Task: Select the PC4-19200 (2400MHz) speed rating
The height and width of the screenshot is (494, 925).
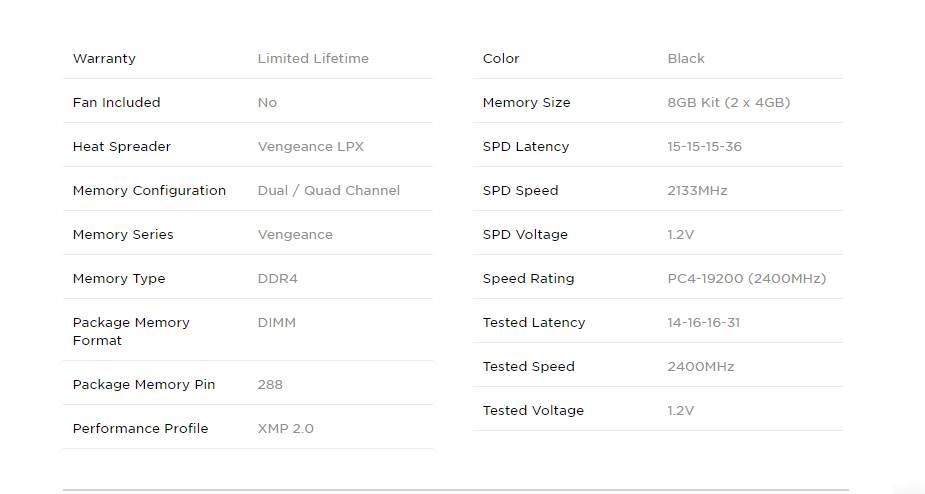Action: tap(747, 279)
